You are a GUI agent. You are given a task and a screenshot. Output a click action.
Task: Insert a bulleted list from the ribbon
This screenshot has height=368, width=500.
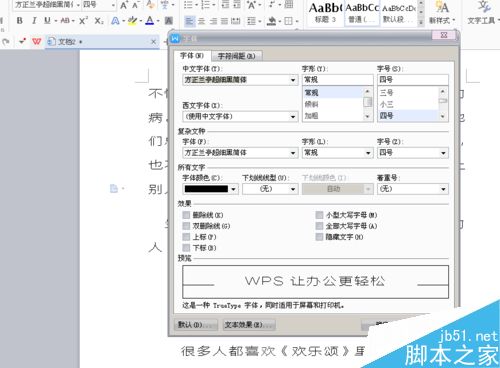pyautogui.click(x=188, y=5)
